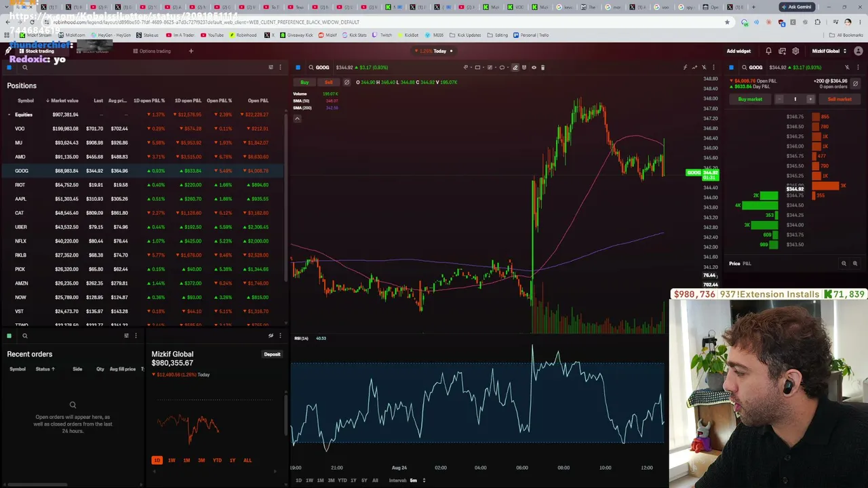
Task: Delete chart drawings with trash icon
Action: pyautogui.click(x=542, y=67)
